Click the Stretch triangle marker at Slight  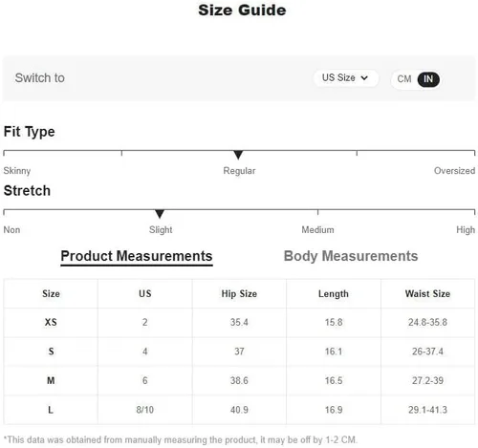pos(160,214)
